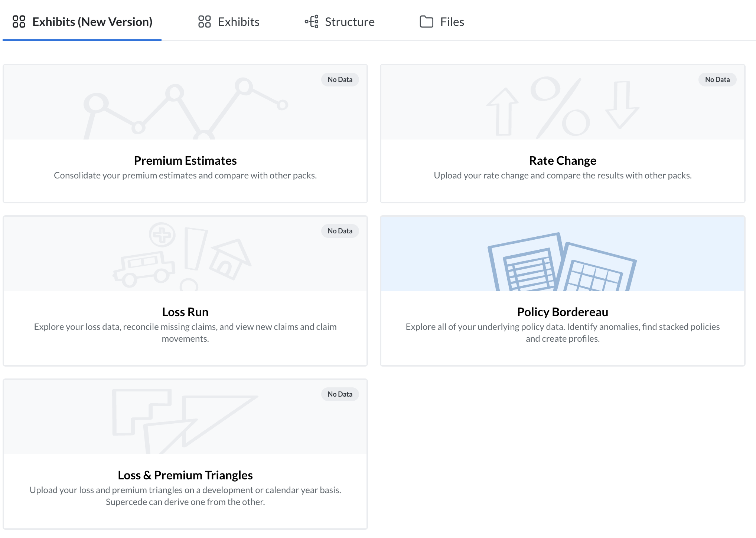Open the Policy Bordereau exhibit
The image size is (756, 538).
point(561,312)
